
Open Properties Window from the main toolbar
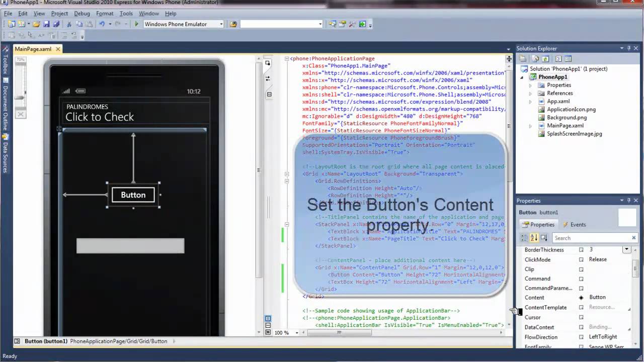342,24
